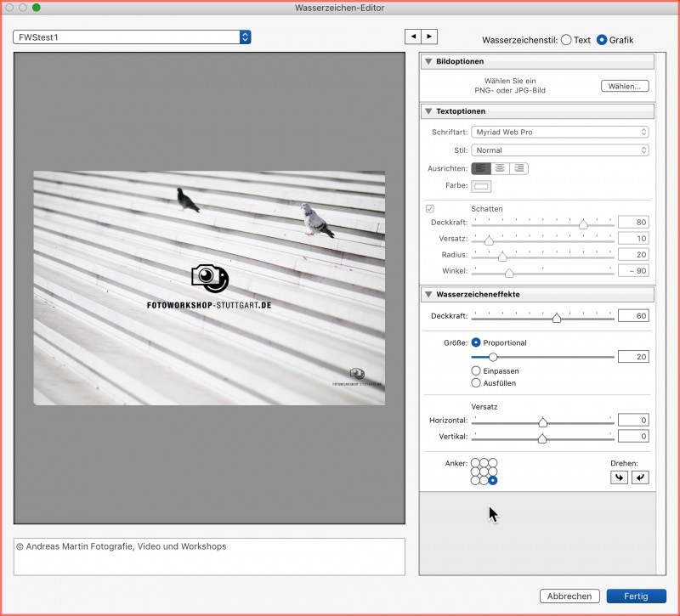Click size value field 20
680x616 pixels.
[x=633, y=357]
